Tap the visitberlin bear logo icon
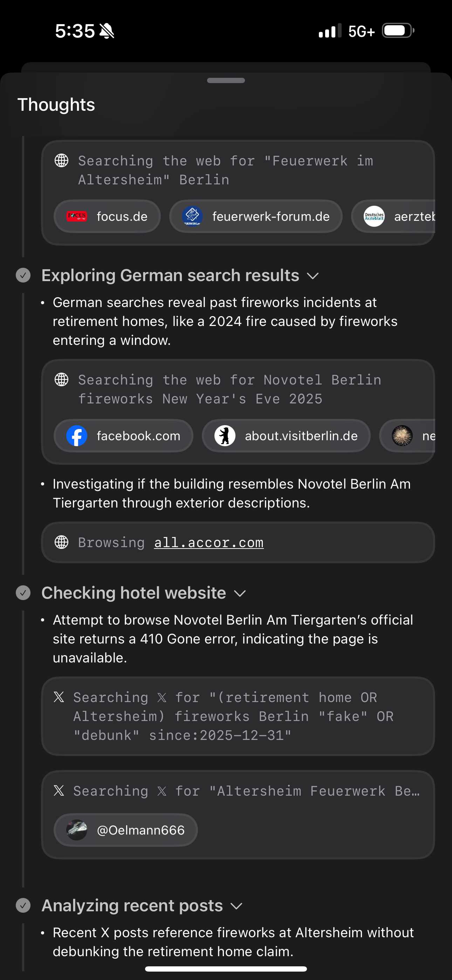 click(225, 436)
